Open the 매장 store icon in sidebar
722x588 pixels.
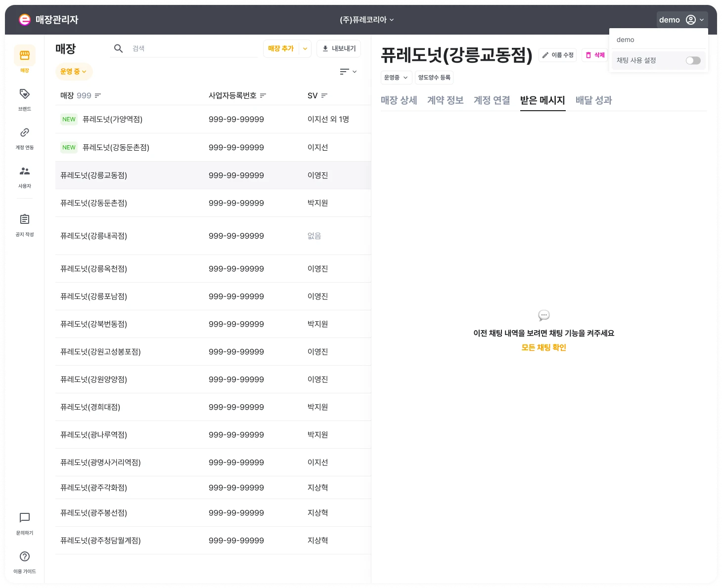point(25,56)
